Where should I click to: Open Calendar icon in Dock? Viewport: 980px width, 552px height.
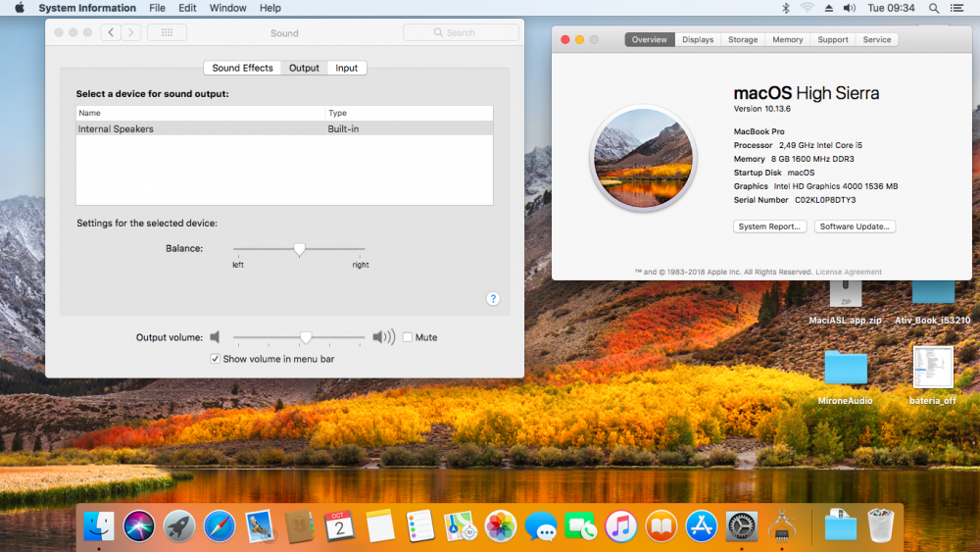[339, 527]
